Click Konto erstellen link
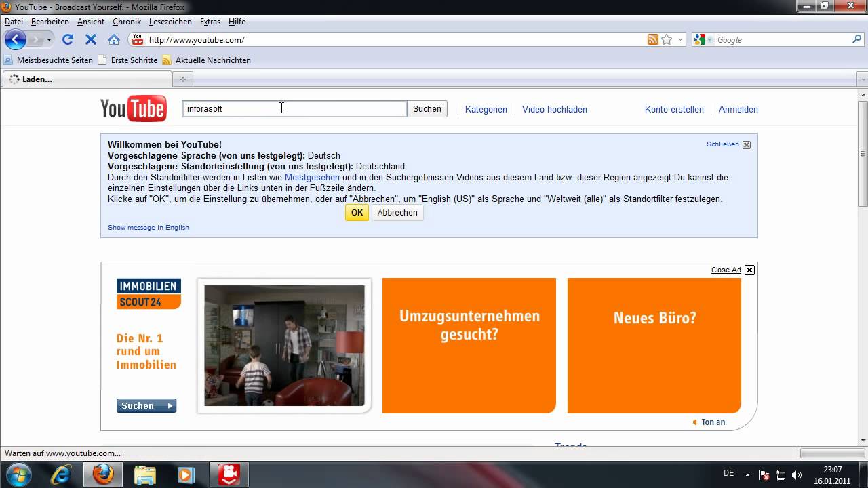868x488 pixels. pos(674,109)
